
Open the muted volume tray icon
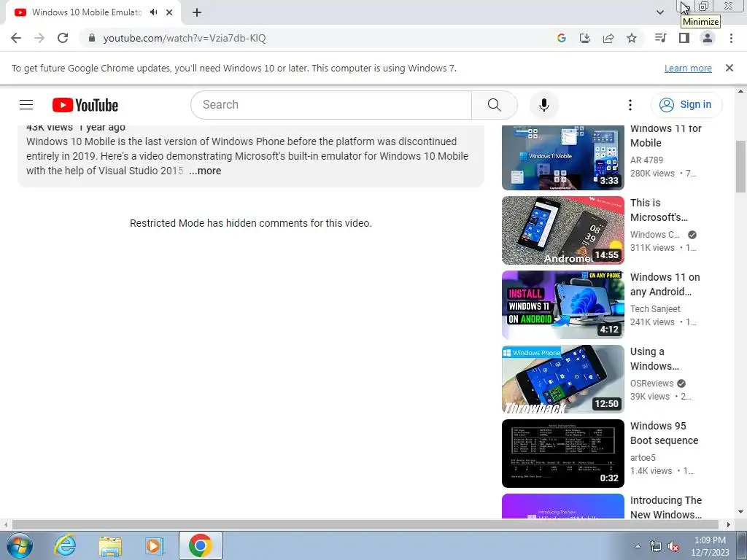click(673, 547)
